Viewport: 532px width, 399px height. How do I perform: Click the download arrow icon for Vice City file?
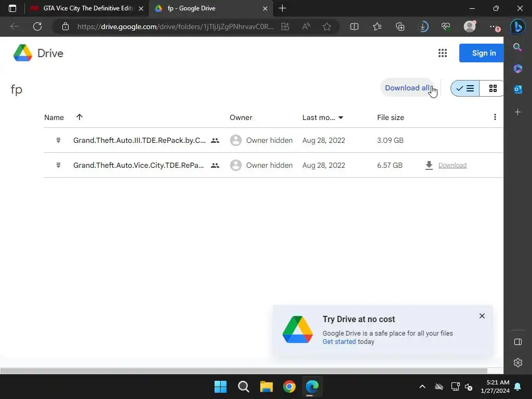point(429,165)
